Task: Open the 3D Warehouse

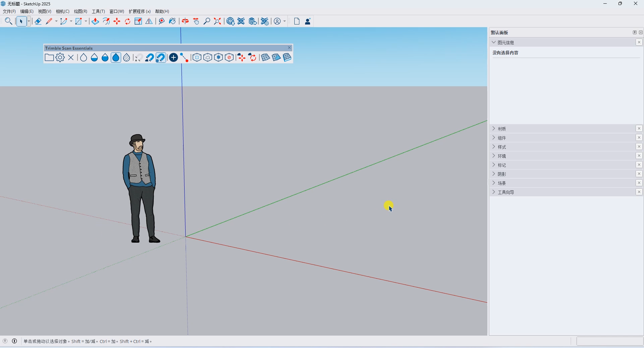Action: [231, 21]
